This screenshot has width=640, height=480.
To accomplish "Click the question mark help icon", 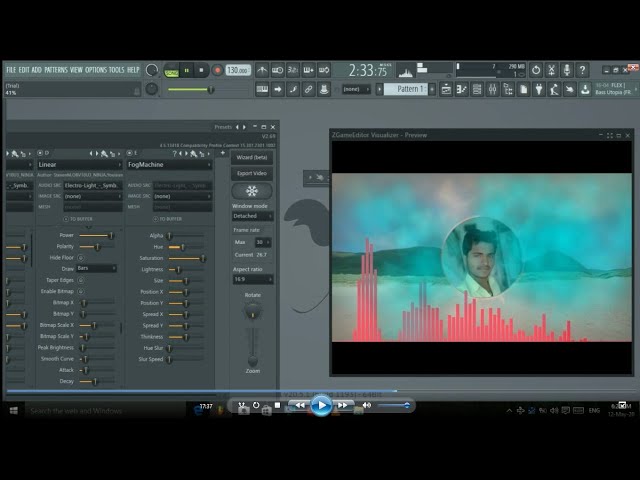I will [582, 70].
